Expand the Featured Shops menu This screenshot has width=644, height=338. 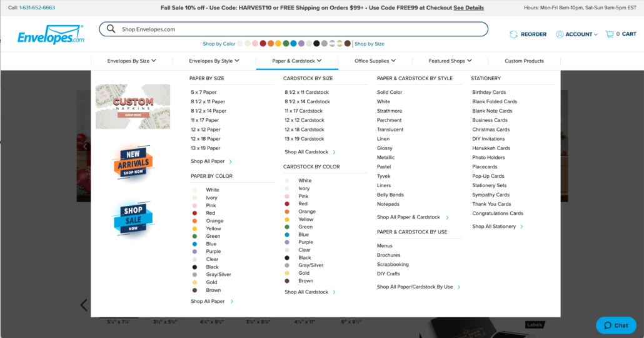pos(450,61)
